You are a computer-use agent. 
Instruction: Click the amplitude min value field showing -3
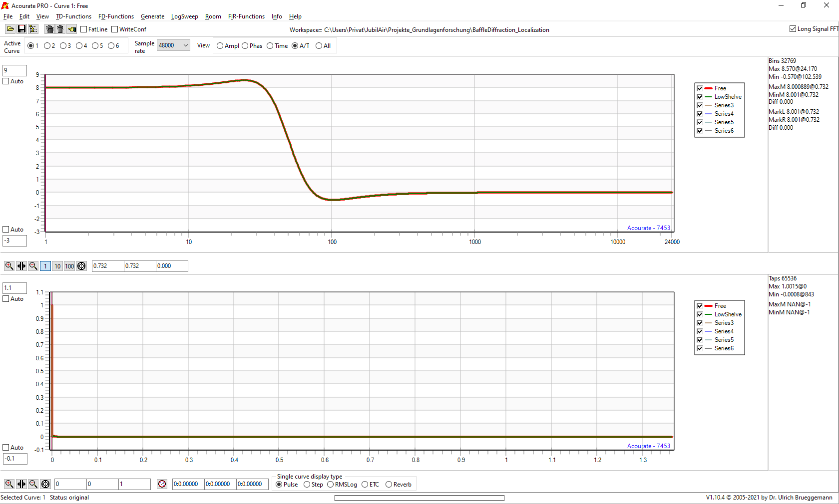(14, 241)
